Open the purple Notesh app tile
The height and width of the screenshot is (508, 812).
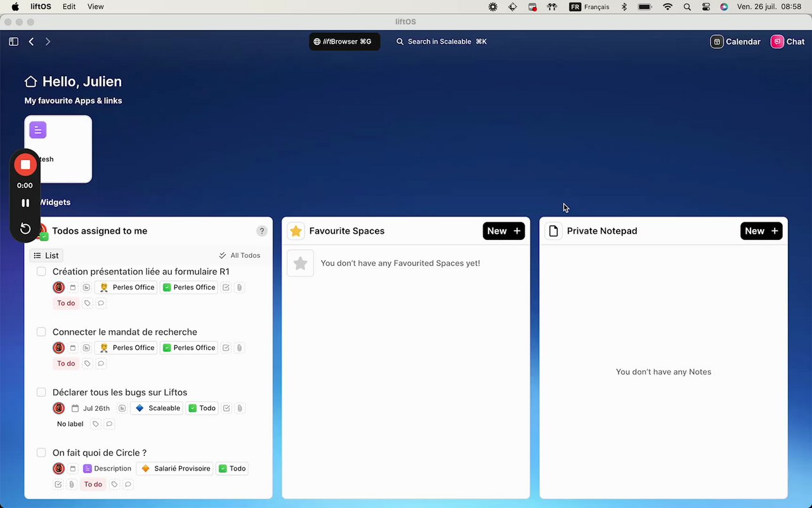click(58, 149)
